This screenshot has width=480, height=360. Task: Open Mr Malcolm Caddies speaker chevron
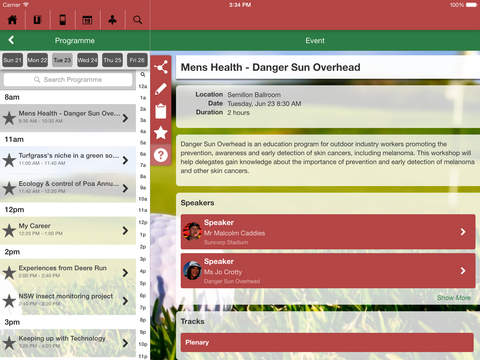pos(463,232)
